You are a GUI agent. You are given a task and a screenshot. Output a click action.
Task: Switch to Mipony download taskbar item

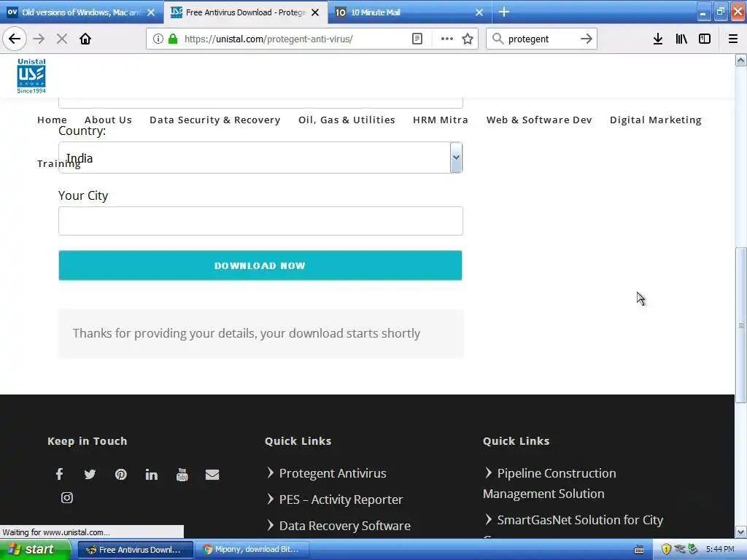click(x=253, y=550)
